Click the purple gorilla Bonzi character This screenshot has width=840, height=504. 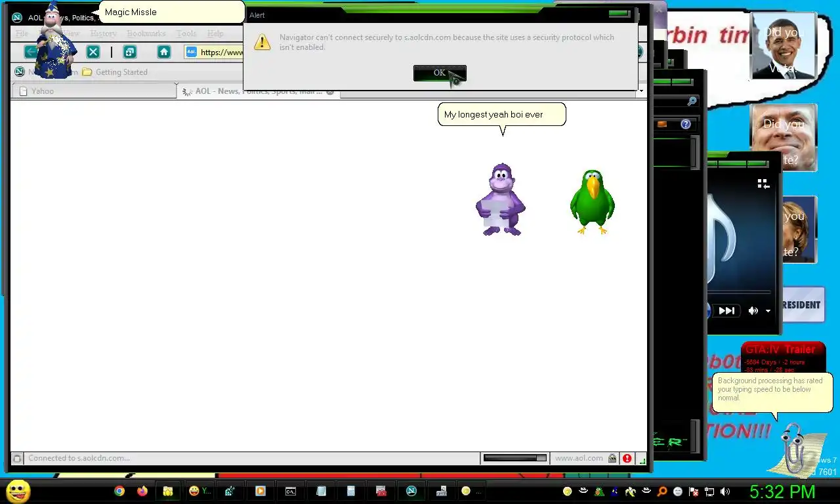(x=500, y=199)
